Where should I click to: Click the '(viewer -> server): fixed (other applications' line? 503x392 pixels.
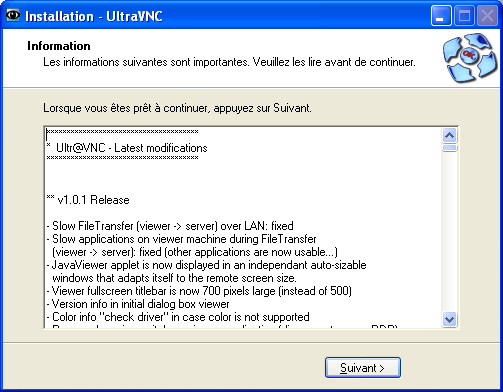tap(195, 252)
